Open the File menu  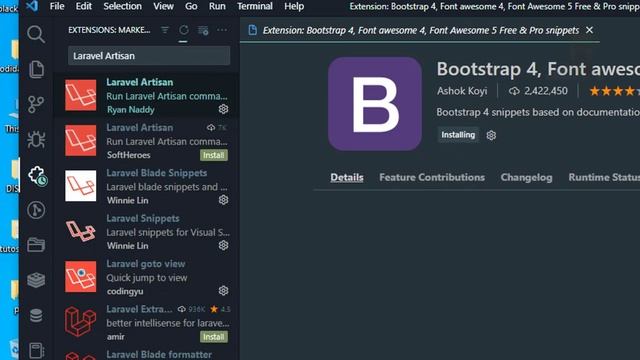click(57, 6)
